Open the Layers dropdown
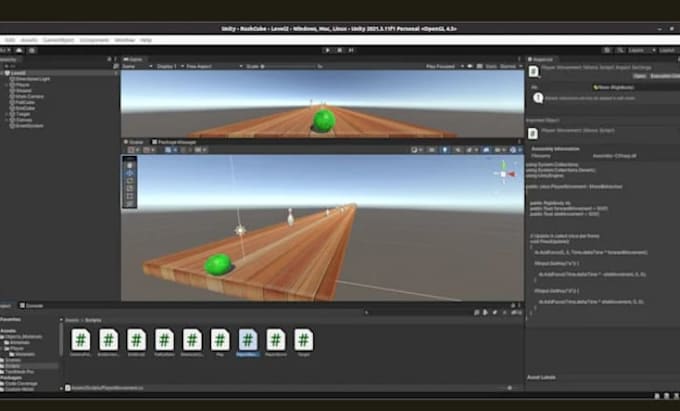This screenshot has width=680, height=411. click(x=641, y=50)
